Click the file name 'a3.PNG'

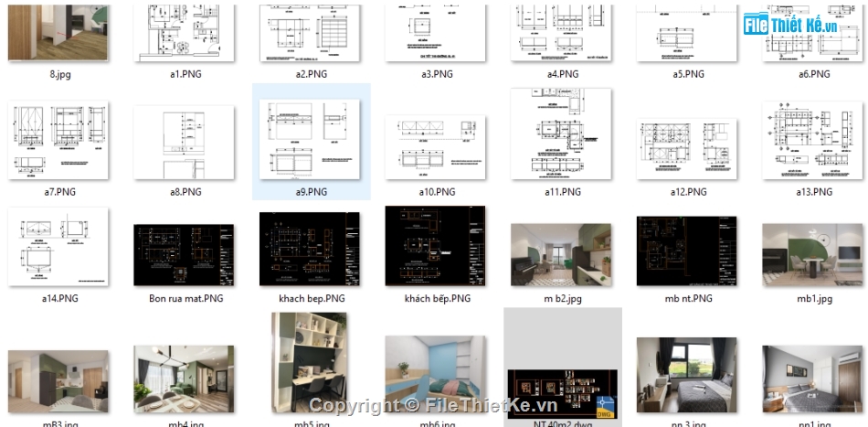(437, 74)
